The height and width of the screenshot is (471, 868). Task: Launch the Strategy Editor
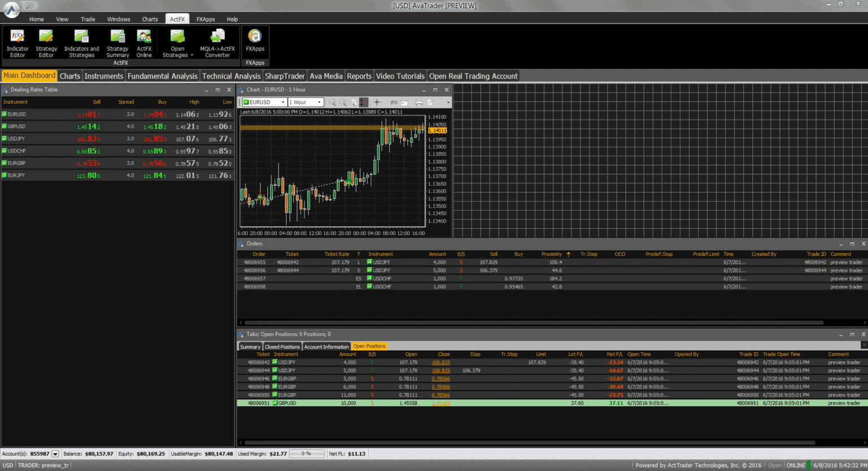46,42
